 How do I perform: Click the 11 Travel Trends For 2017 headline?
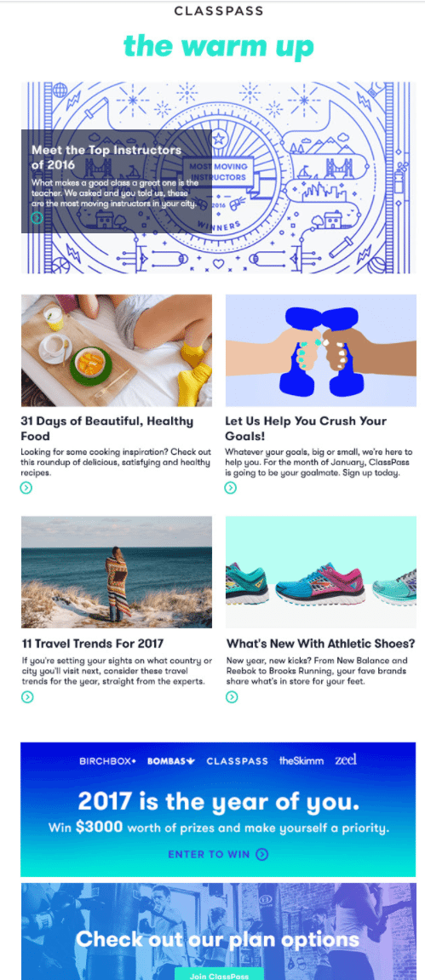93,643
